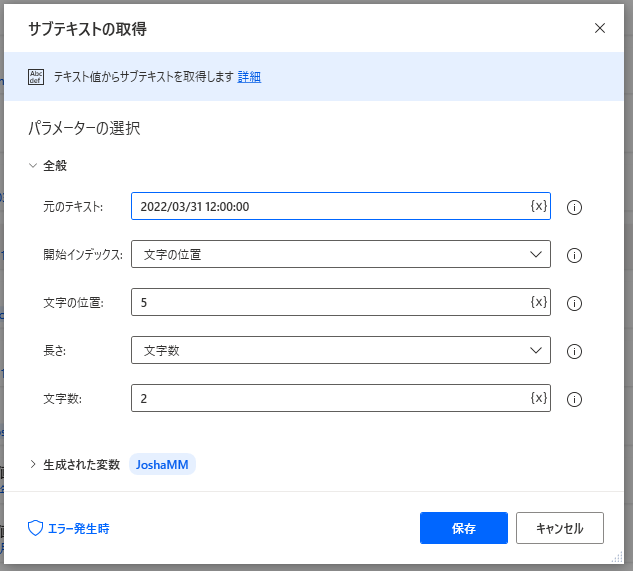Insert variable {x} in 文字の位置 field
Viewport: 633px width, 571px height.
pyautogui.click(x=538, y=302)
